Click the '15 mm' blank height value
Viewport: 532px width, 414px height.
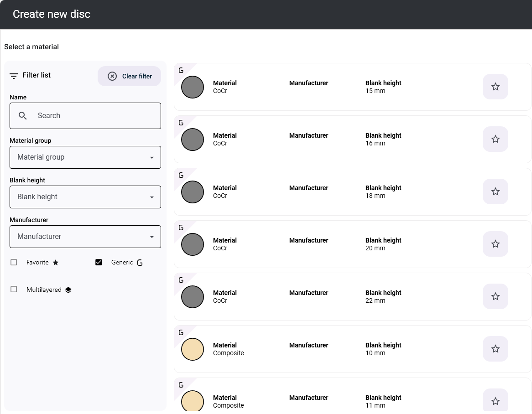(x=375, y=91)
